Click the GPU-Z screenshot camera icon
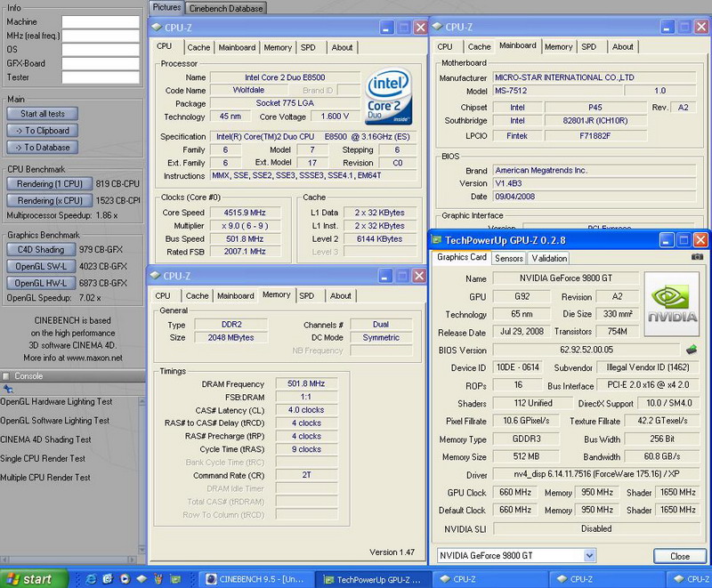The image size is (712, 588). (x=697, y=257)
